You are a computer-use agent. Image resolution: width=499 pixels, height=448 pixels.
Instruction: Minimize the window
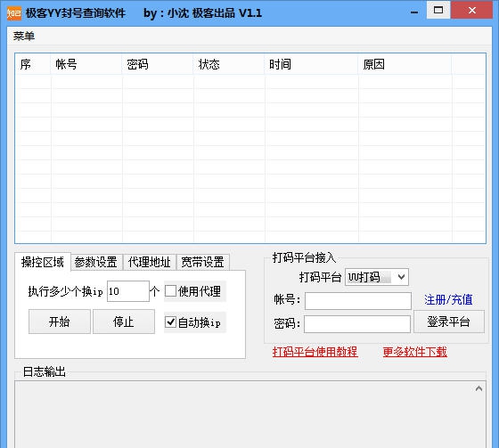click(x=414, y=12)
